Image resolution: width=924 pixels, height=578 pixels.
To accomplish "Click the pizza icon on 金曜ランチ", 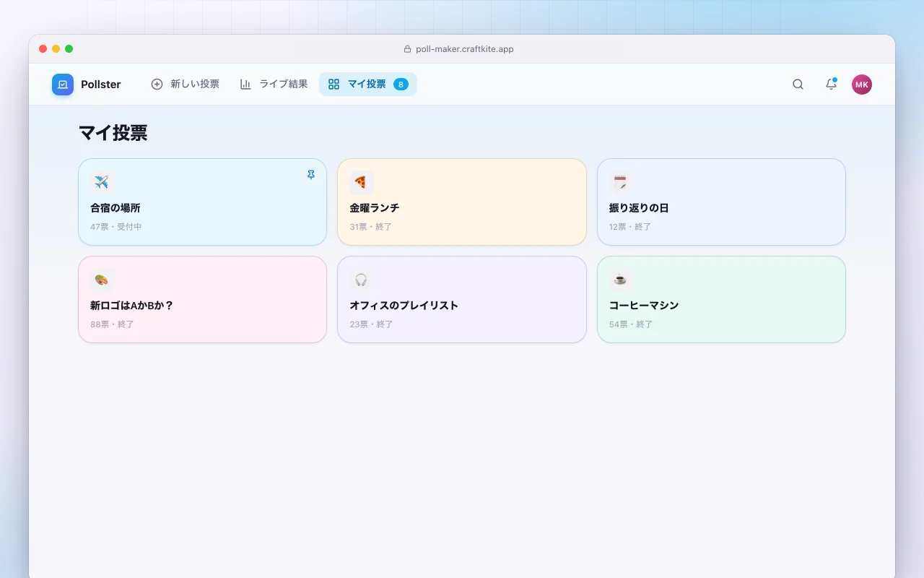I will [x=361, y=182].
